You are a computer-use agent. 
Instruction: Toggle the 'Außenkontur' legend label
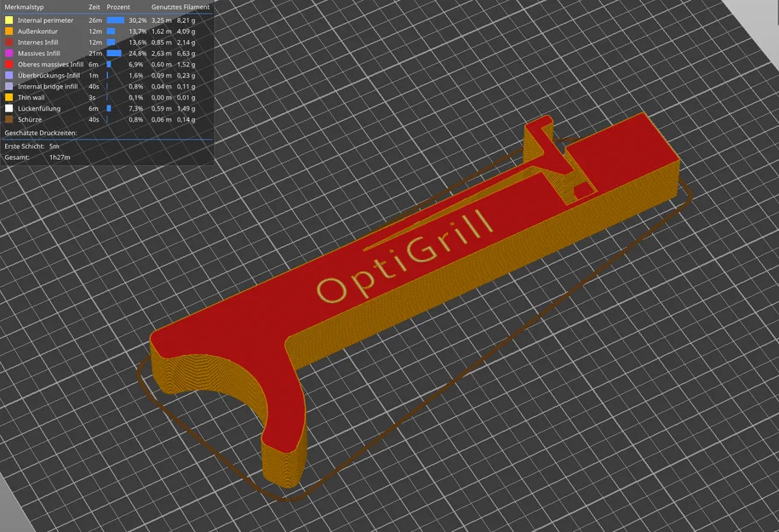click(x=37, y=31)
